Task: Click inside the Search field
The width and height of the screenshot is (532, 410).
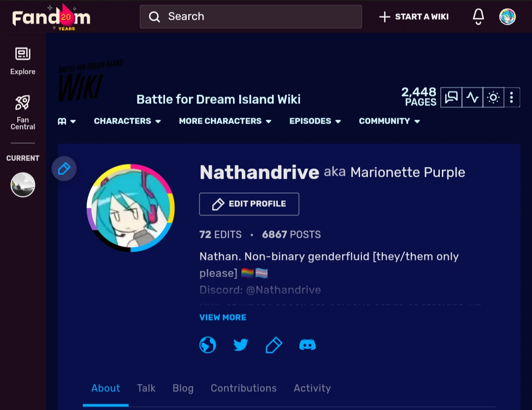Action: click(251, 16)
